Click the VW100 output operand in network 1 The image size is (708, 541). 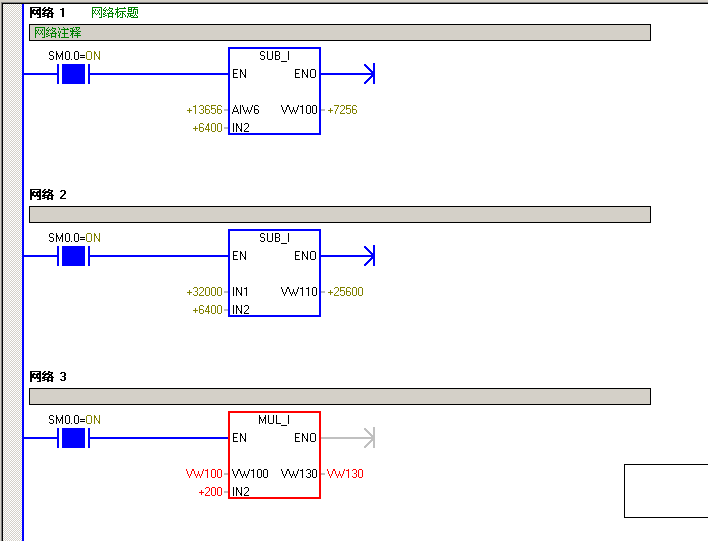click(299, 110)
